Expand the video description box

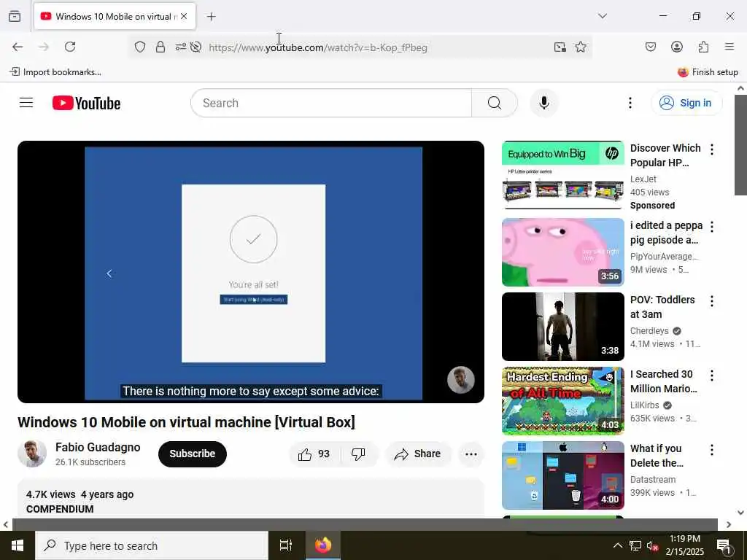point(251,498)
